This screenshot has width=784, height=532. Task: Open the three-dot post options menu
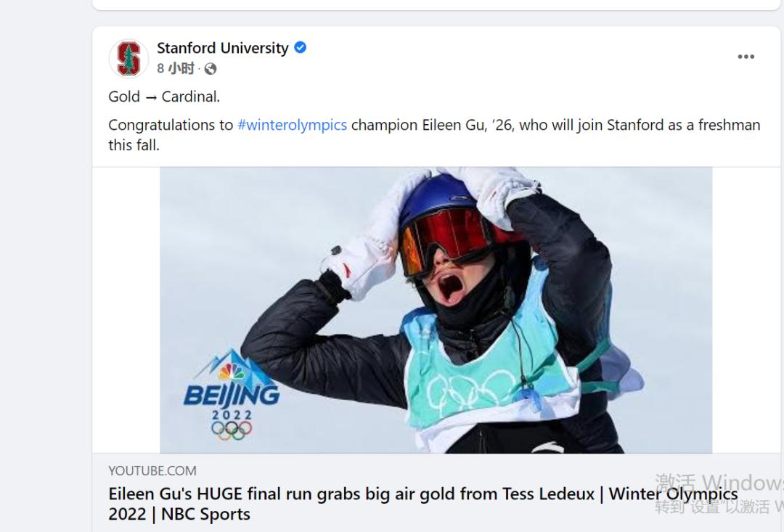[746, 57]
